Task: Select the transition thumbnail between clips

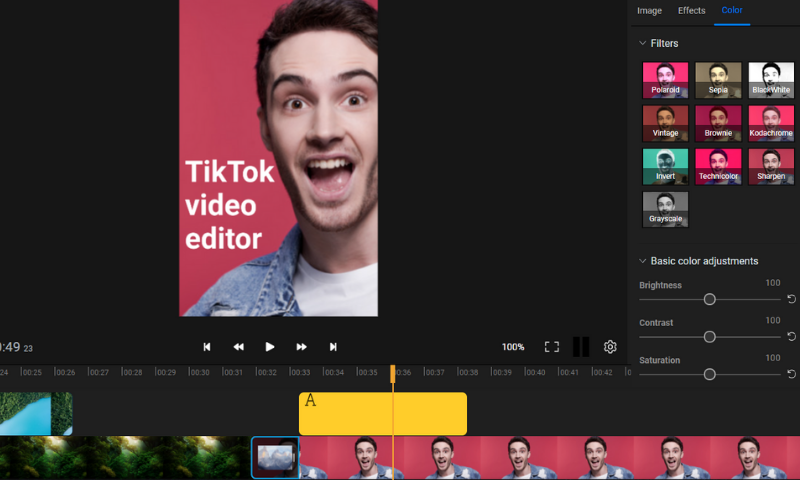Action: 276,457
